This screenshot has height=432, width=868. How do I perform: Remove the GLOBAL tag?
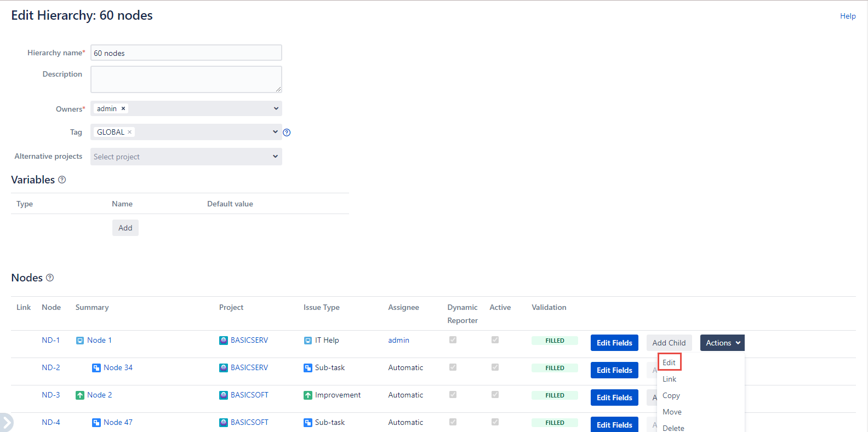(130, 132)
